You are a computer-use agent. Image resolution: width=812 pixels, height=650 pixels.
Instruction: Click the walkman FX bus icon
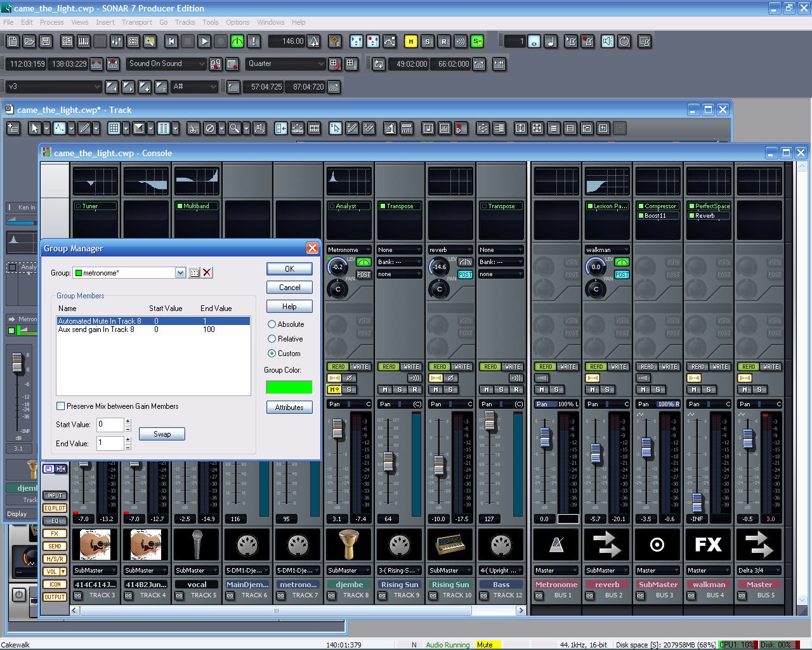tap(709, 545)
